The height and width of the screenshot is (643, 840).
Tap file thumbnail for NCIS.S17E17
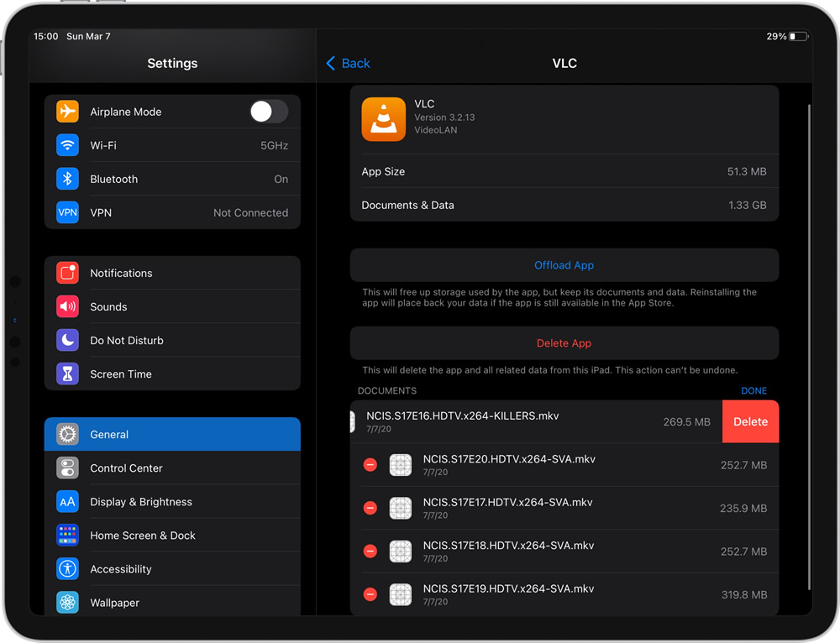[400, 508]
